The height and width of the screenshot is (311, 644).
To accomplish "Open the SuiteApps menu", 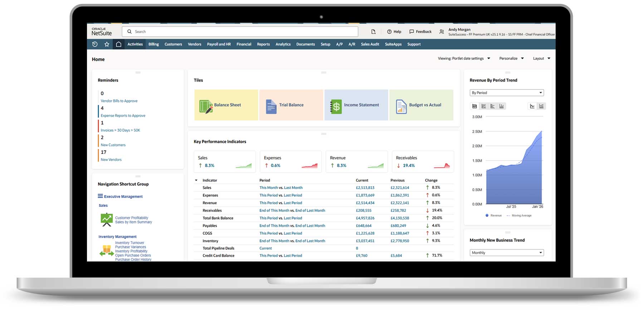I will [x=393, y=44].
